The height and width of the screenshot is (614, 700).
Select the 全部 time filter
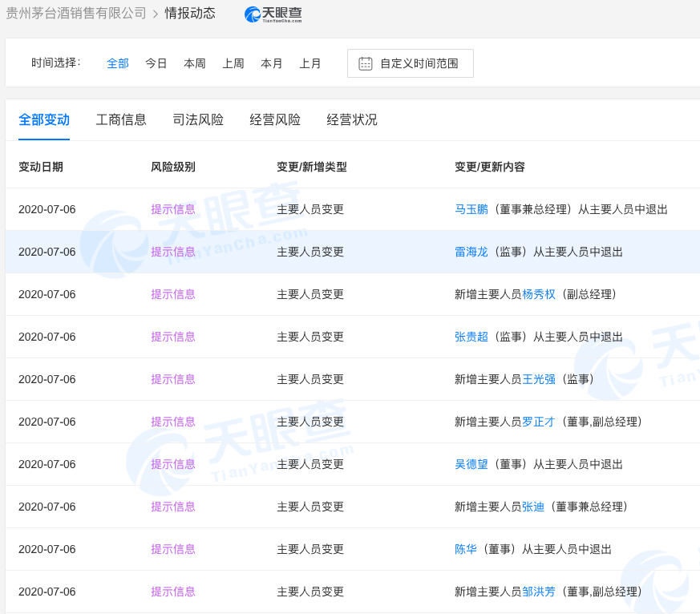(117, 63)
